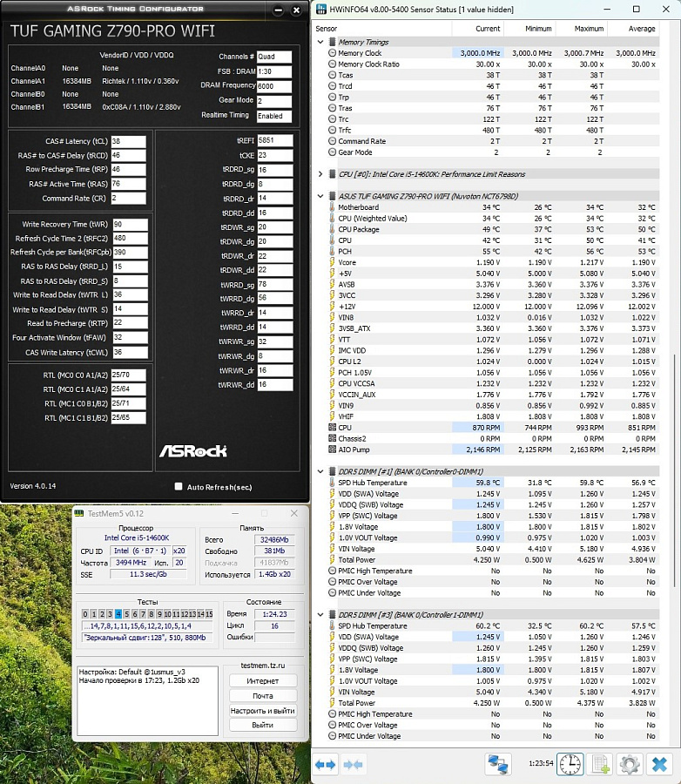Click TestMem5 log text area
The image size is (681, 784).
[148, 700]
